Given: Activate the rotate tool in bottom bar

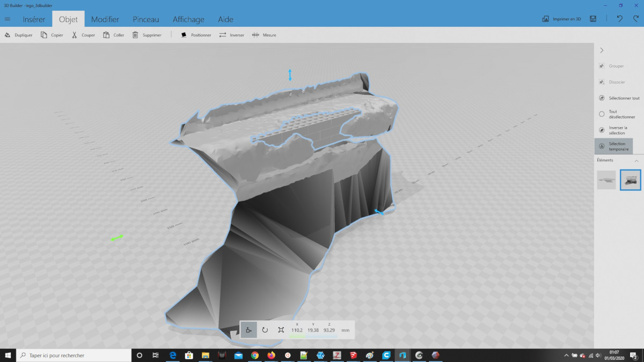Looking at the screenshot, I should coord(265,330).
